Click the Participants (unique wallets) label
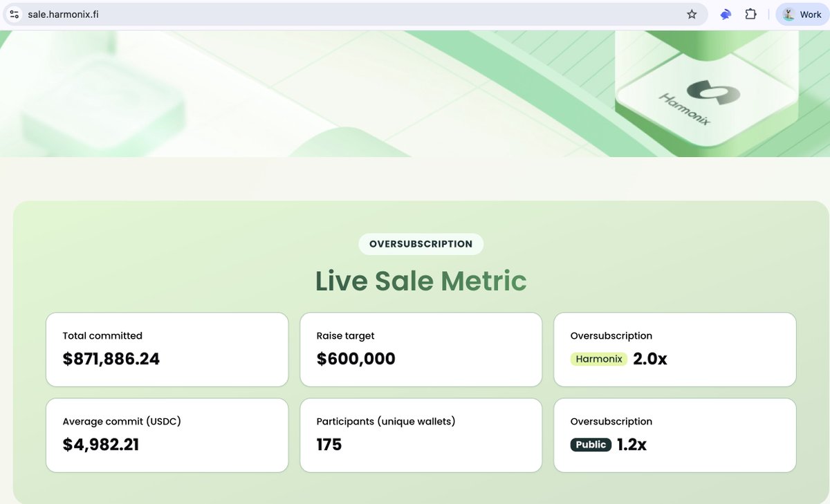830x504 pixels. pyautogui.click(x=386, y=422)
